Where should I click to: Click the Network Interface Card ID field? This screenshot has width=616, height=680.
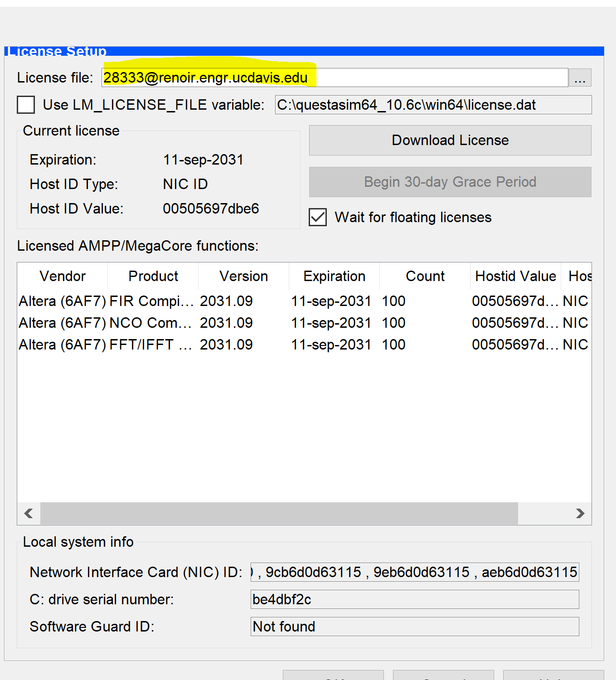(x=414, y=572)
